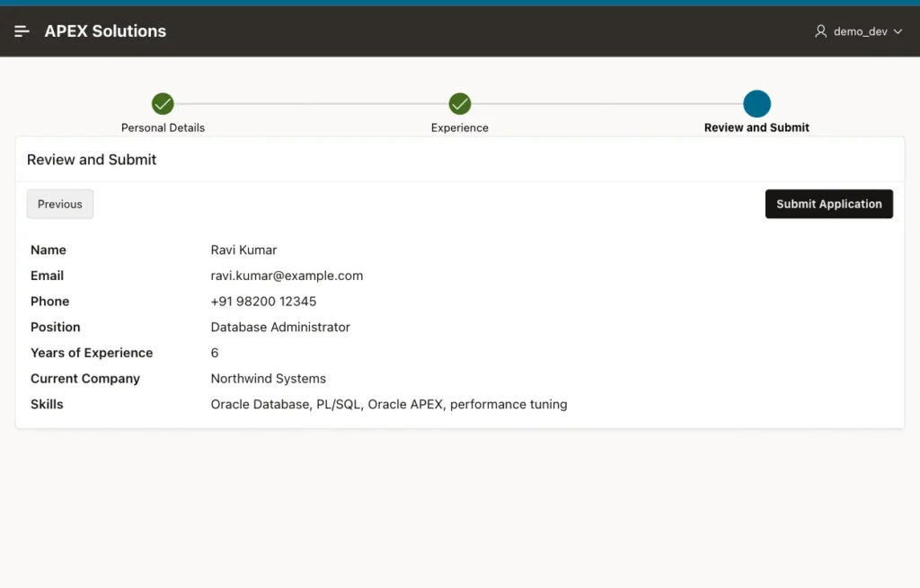The image size is (920, 588).
Task: Click the demo_dev username text
Action: [860, 31]
